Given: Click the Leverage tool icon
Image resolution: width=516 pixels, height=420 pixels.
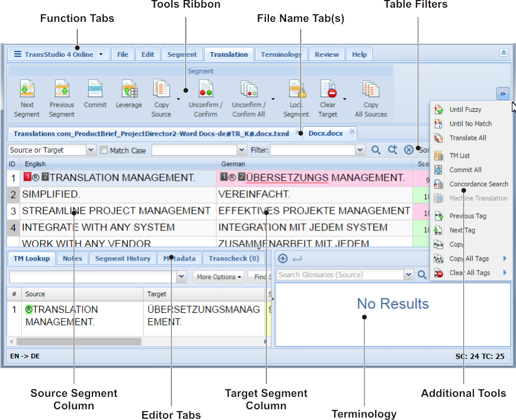Looking at the screenshot, I should click(x=129, y=89).
